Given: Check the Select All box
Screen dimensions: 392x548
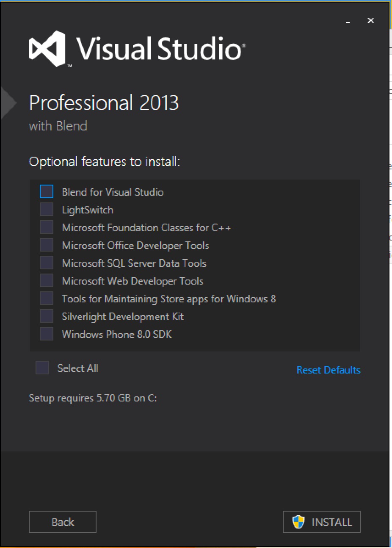Looking at the screenshot, I should tap(42, 368).
